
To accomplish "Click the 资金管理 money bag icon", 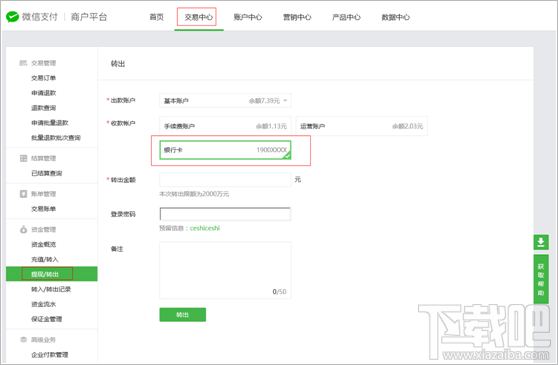I will pyautogui.click(x=23, y=229).
